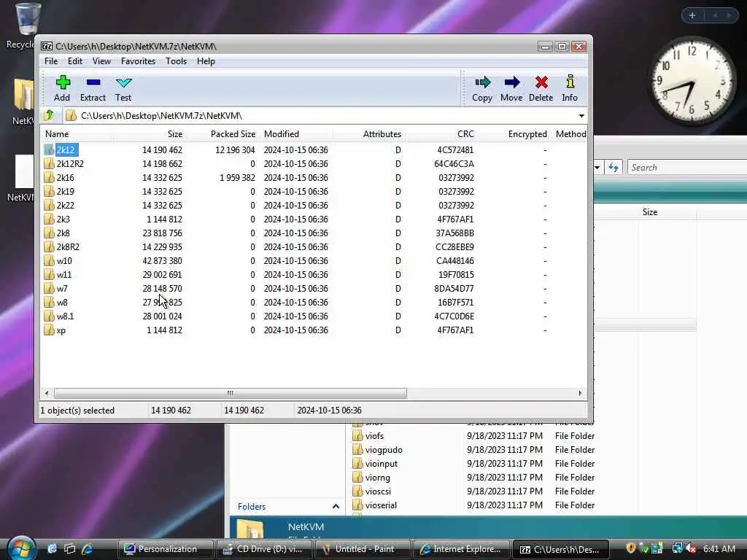
Task: Select the 2k8R2 folder
Action: 68,246
